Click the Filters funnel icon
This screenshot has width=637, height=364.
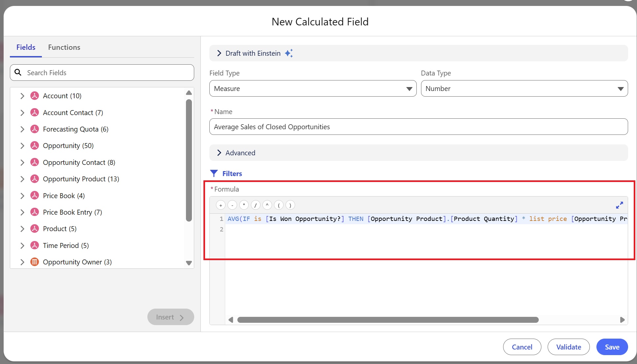214,173
